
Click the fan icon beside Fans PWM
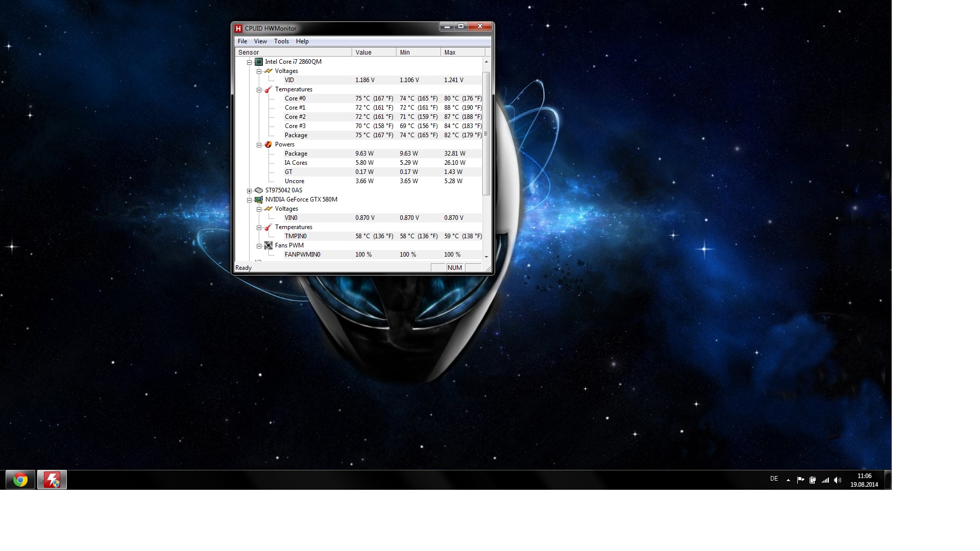point(268,245)
